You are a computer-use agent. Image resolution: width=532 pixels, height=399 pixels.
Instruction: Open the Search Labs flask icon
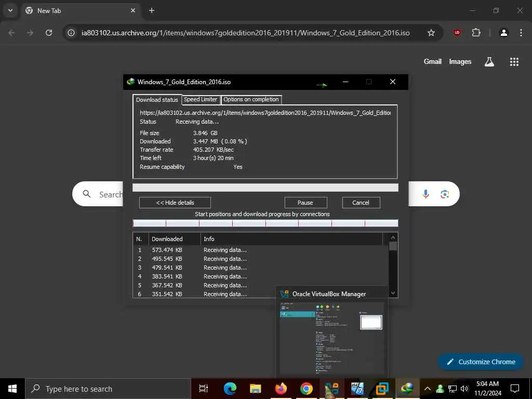[x=489, y=62]
